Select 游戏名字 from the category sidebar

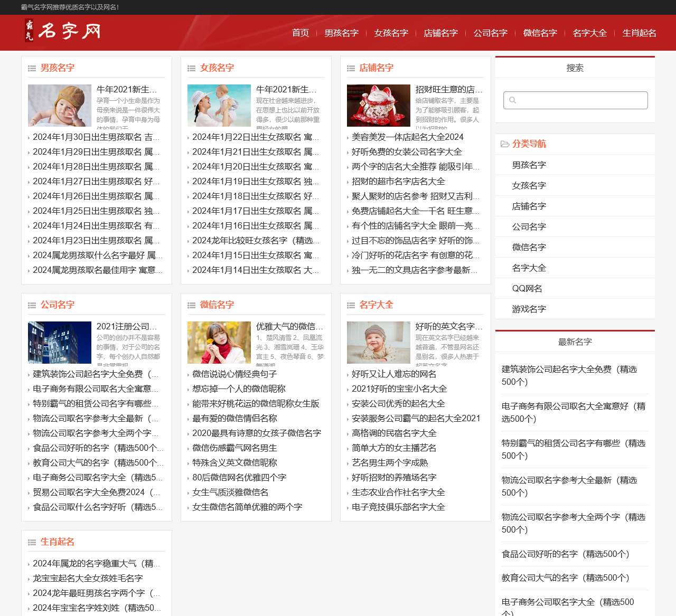point(529,309)
